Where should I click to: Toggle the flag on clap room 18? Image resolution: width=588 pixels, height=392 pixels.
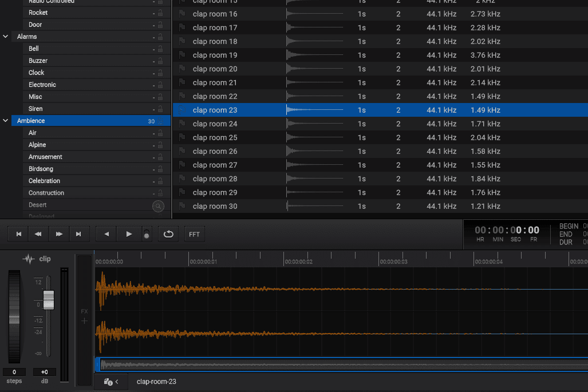[182, 41]
